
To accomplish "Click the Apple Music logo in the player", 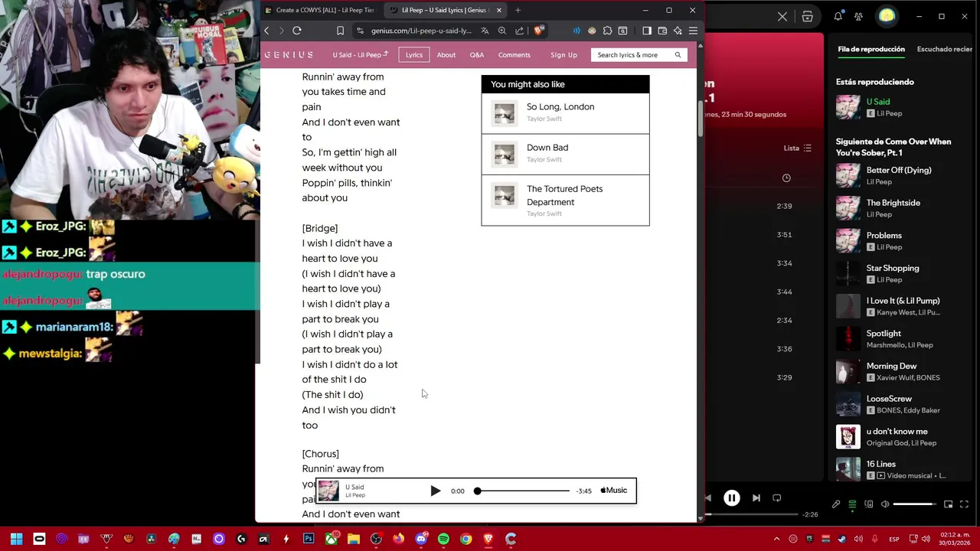I will pos(614,491).
